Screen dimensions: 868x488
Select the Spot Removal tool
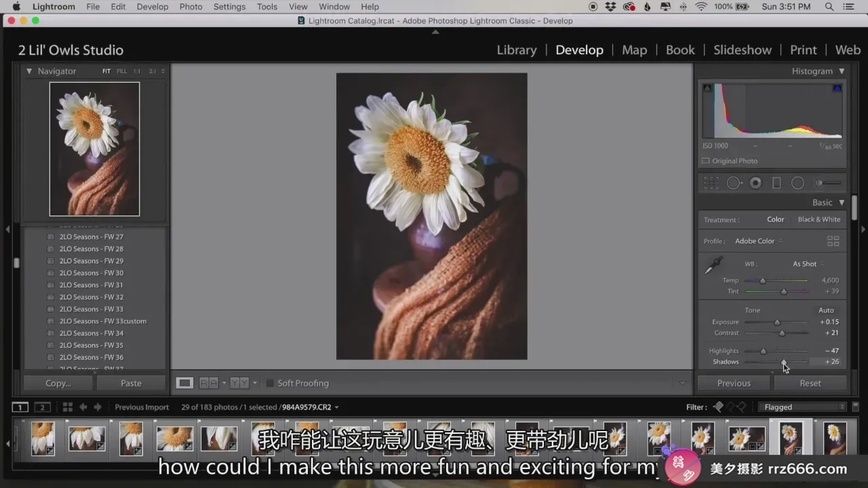tap(734, 183)
